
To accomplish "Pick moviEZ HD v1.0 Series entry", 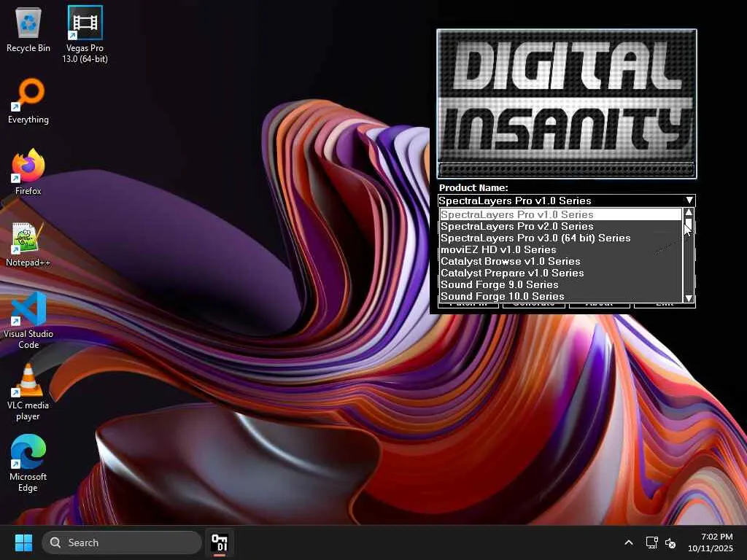I will (x=498, y=249).
